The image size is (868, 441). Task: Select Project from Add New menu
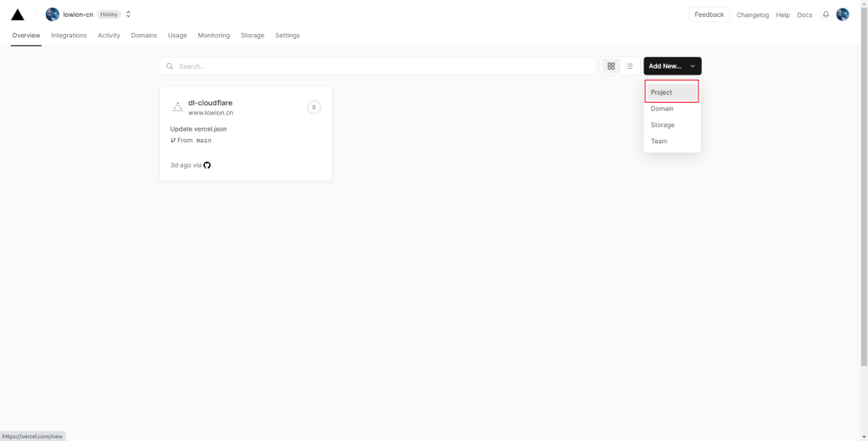[672, 92]
